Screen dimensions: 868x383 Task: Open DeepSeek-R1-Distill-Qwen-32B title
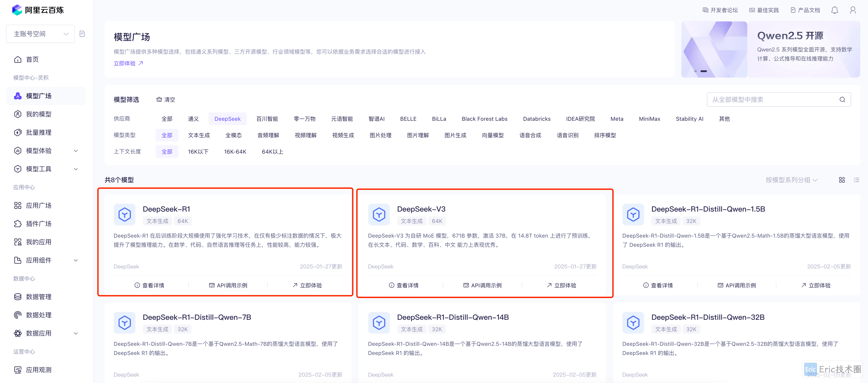708,317
